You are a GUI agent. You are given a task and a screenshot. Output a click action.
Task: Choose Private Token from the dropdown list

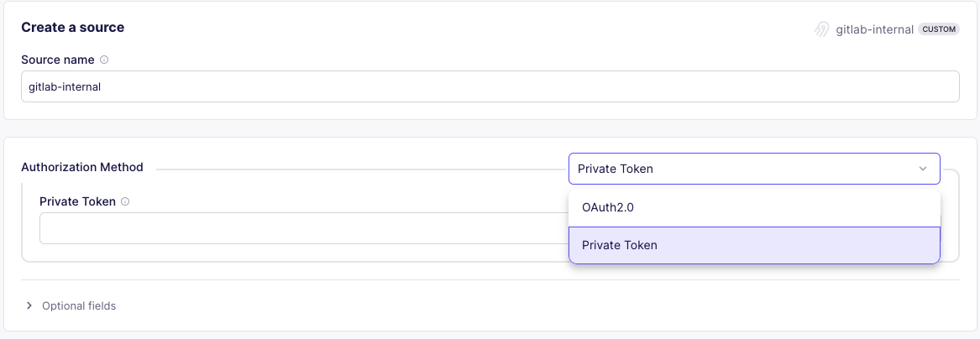tap(753, 245)
